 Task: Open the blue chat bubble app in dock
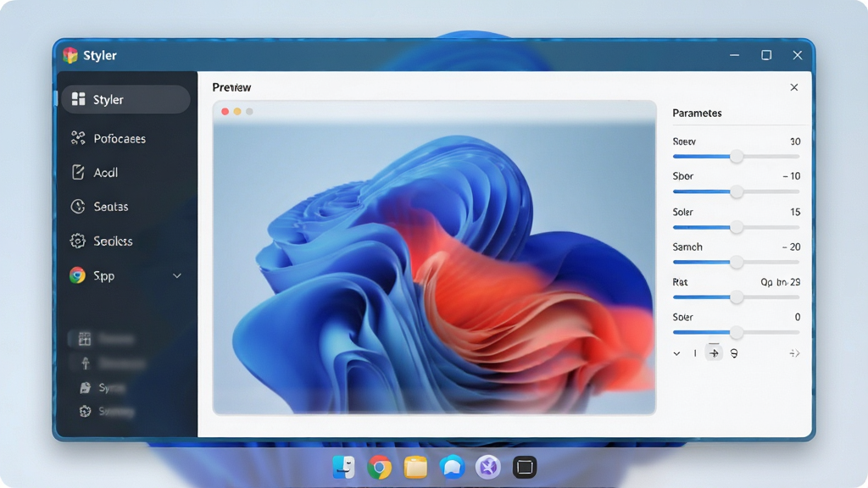[x=452, y=468]
